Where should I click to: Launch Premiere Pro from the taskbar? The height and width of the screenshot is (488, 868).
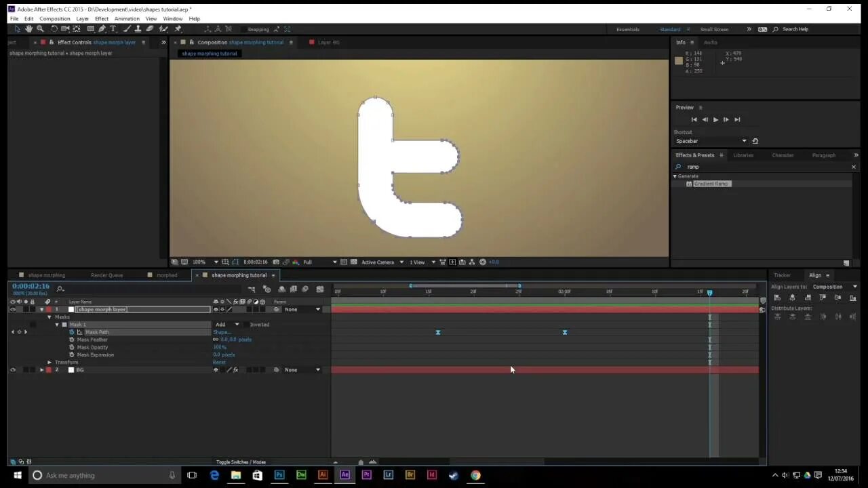366,475
